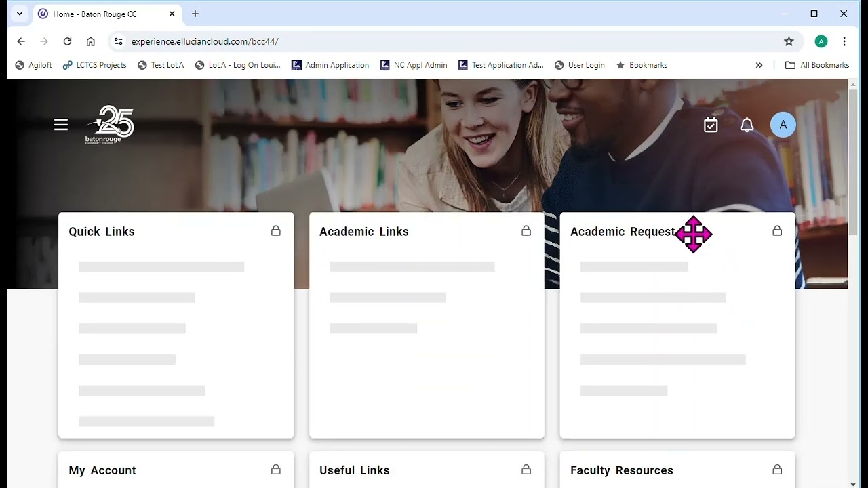
Task: Open a new browser tab
Action: coord(195,14)
